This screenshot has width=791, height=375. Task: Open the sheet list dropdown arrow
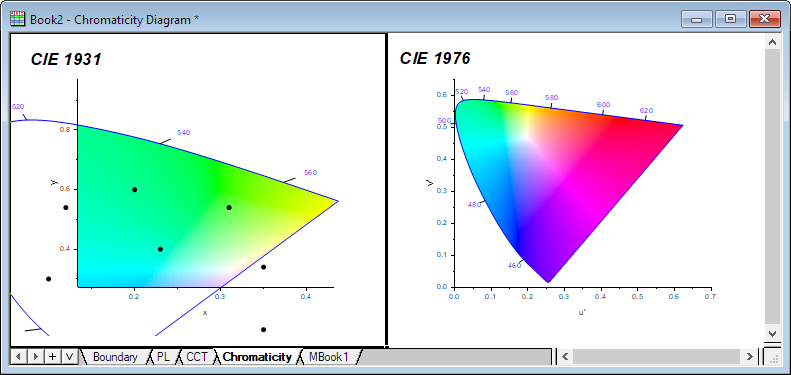pos(70,357)
